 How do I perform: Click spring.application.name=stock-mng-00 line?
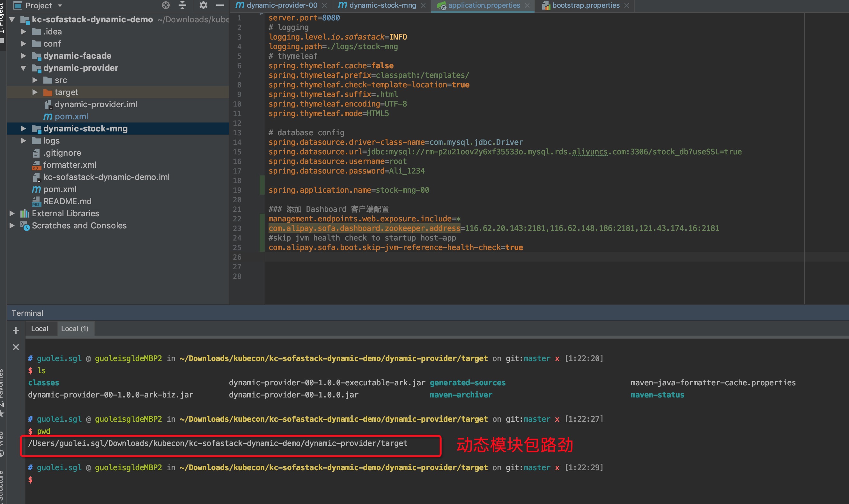click(x=349, y=190)
